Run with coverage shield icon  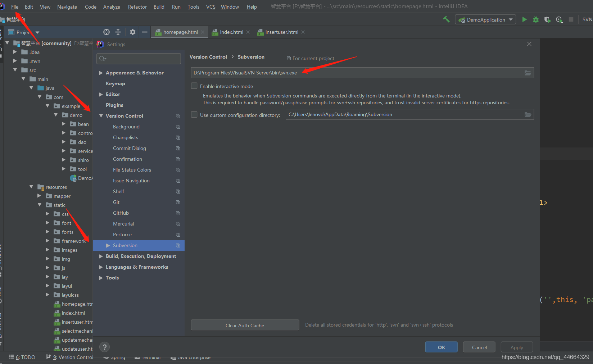point(547,19)
